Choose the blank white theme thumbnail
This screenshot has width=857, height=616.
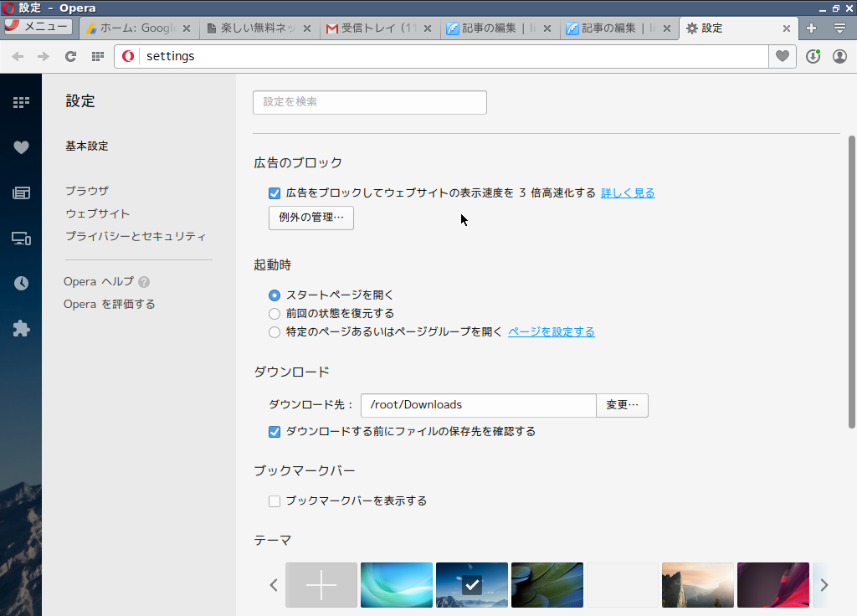pyautogui.click(x=623, y=585)
